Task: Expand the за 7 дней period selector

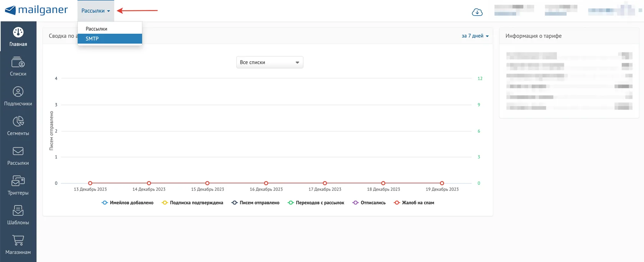Action: pos(475,36)
